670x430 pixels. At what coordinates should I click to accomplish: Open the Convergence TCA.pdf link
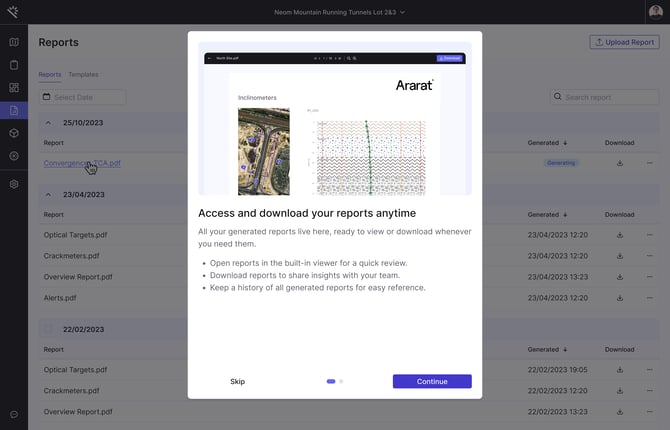(82, 163)
